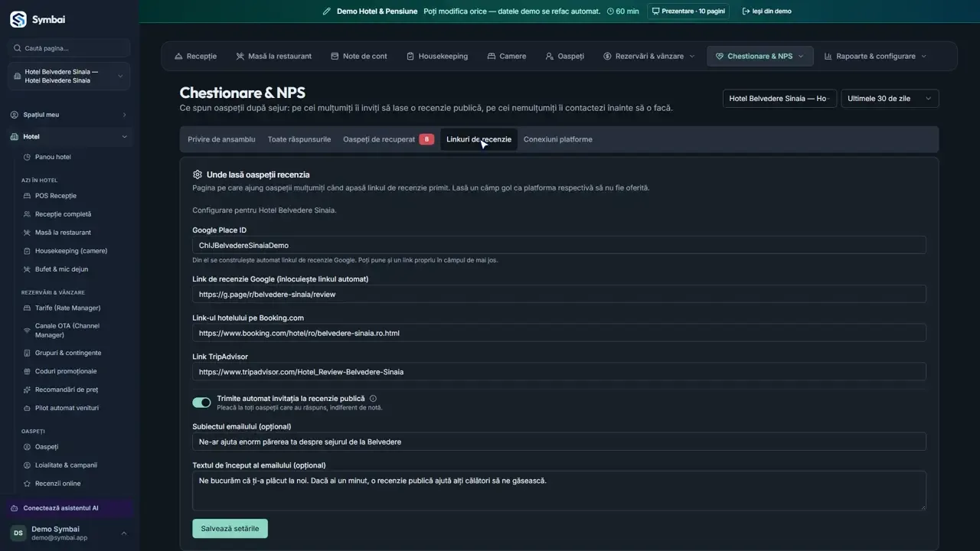This screenshot has width=980, height=551.
Task: Click the pencil icon beside Demo Hotel & Pensiune
Action: (x=327, y=11)
